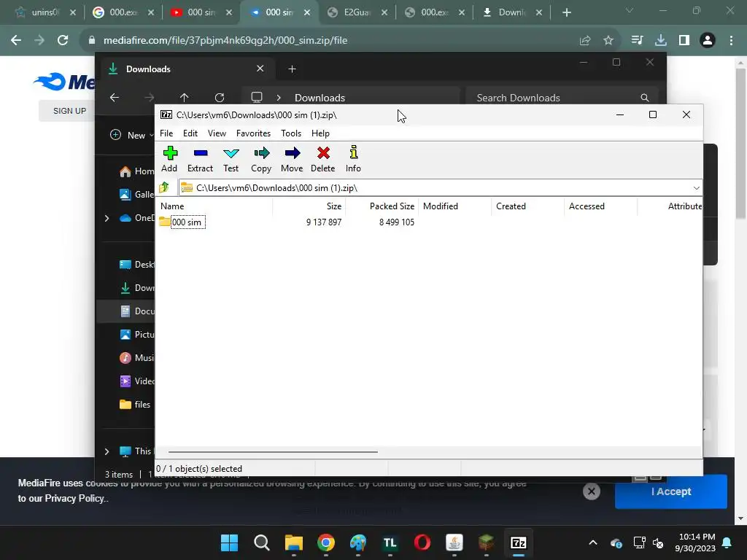Sort by the Name column header

click(214, 206)
